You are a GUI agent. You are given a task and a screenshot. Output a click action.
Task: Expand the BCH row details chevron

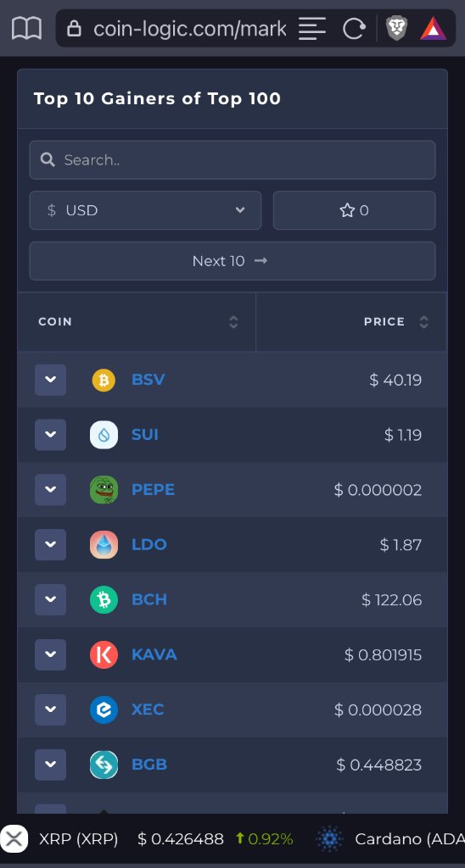click(50, 600)
